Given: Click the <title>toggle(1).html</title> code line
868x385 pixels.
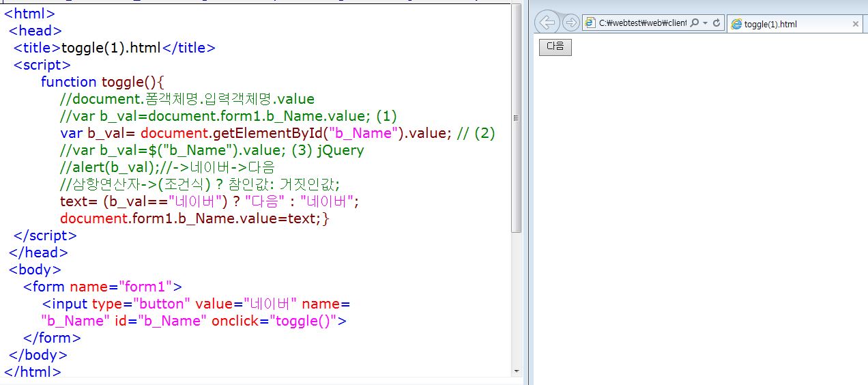Looking at the screenshot, I should pyautogui.click(x=115, y=48).
